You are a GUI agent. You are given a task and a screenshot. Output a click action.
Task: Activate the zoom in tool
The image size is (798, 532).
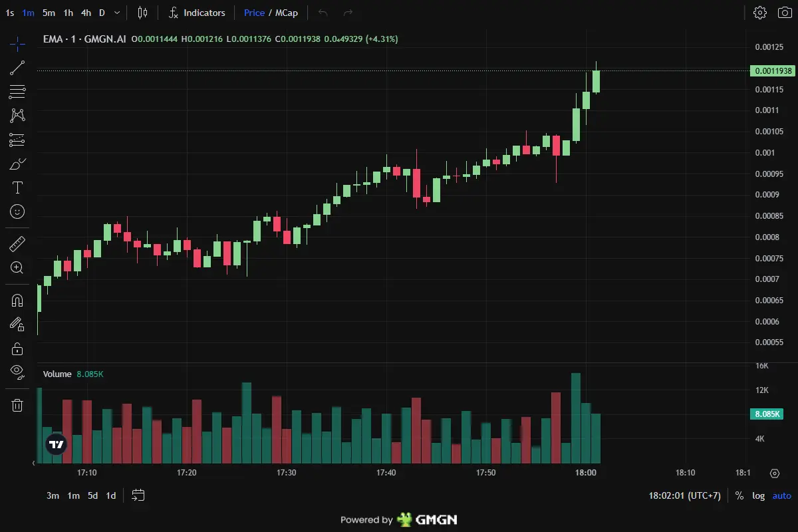tap(17, 268)
